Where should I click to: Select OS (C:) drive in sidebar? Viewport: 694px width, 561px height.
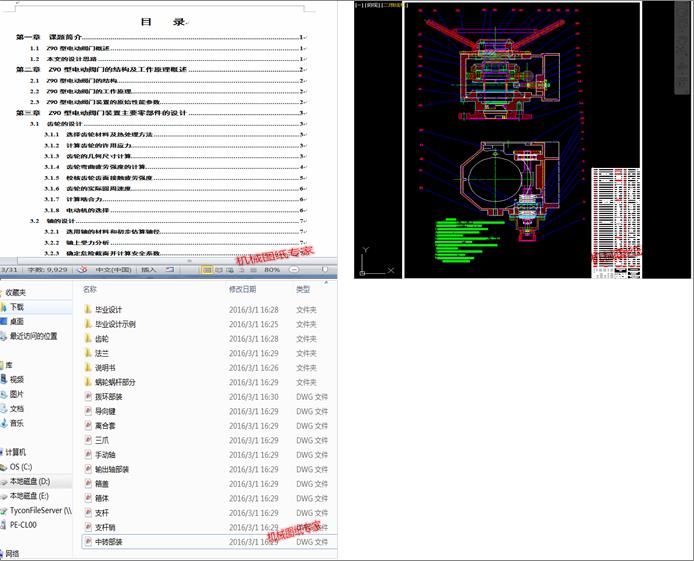[21, 467]
